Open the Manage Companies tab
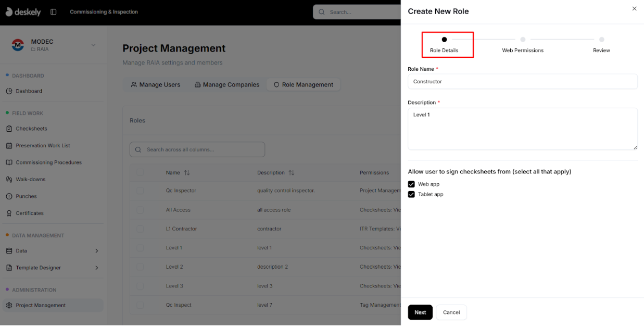 click(226, 84)
